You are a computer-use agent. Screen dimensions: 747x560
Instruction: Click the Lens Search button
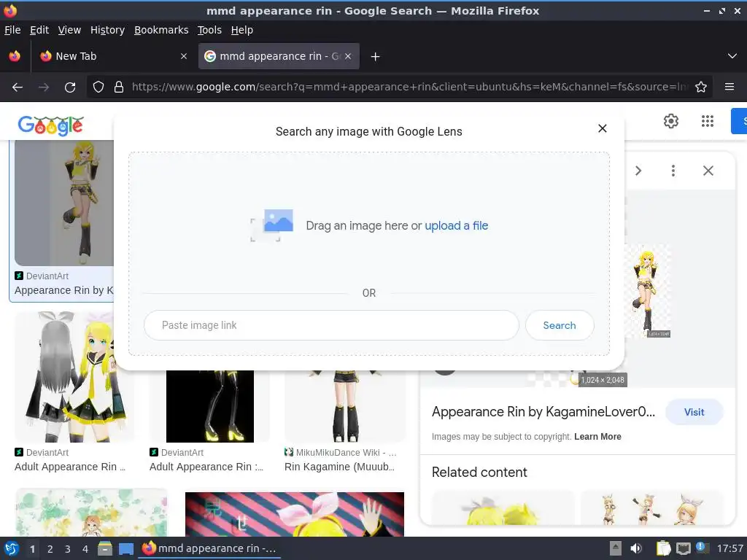coord(560,325)
